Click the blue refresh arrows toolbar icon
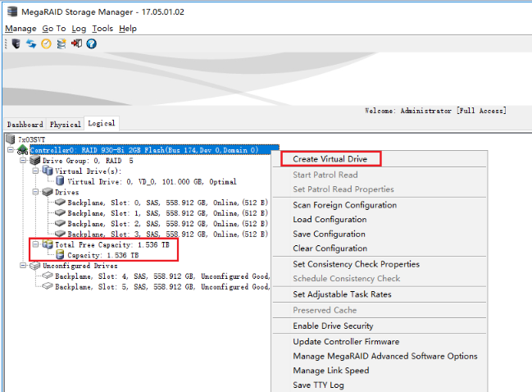532x392 pixels. (30, 44)
